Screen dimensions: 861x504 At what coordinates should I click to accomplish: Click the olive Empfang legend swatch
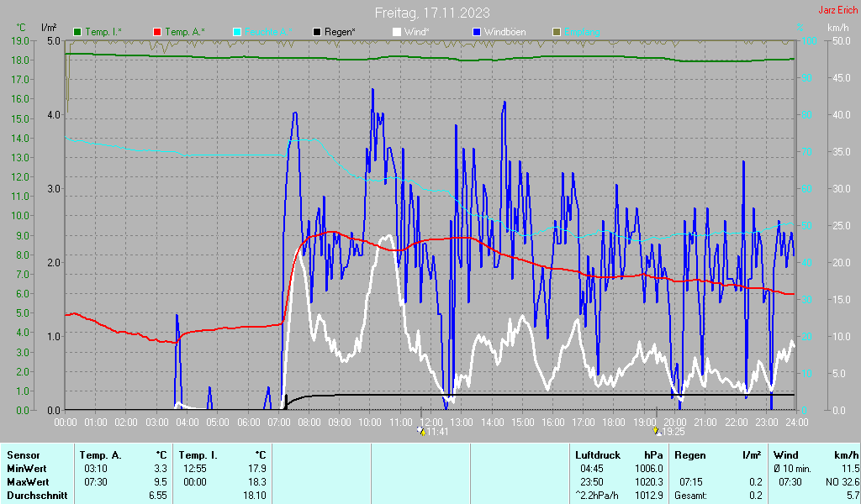(x=556, y=32)
